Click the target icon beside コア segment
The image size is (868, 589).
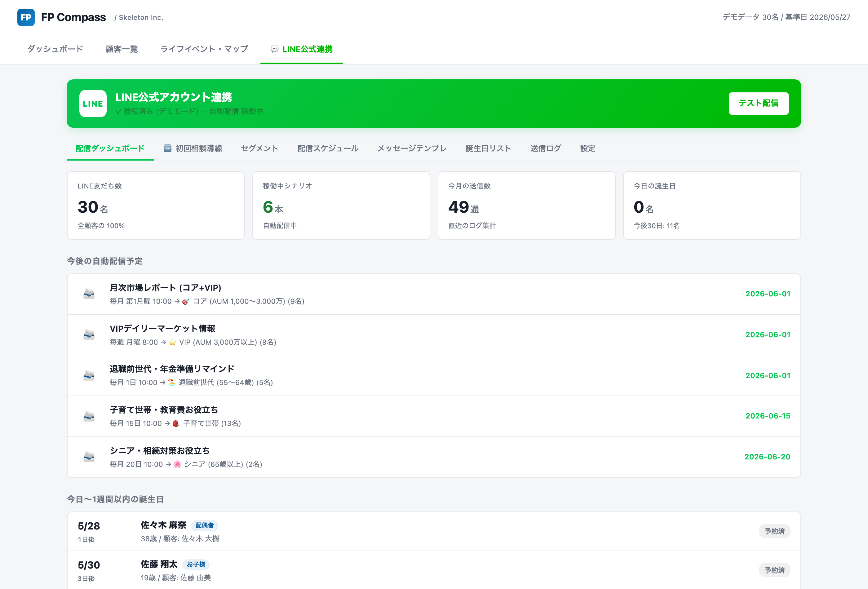pos(186,301)
